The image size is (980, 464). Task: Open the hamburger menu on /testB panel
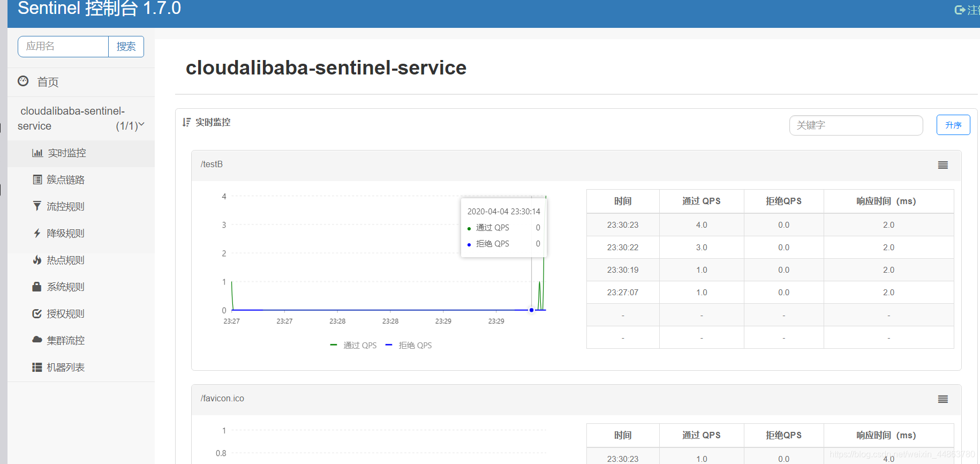(943, 165)
